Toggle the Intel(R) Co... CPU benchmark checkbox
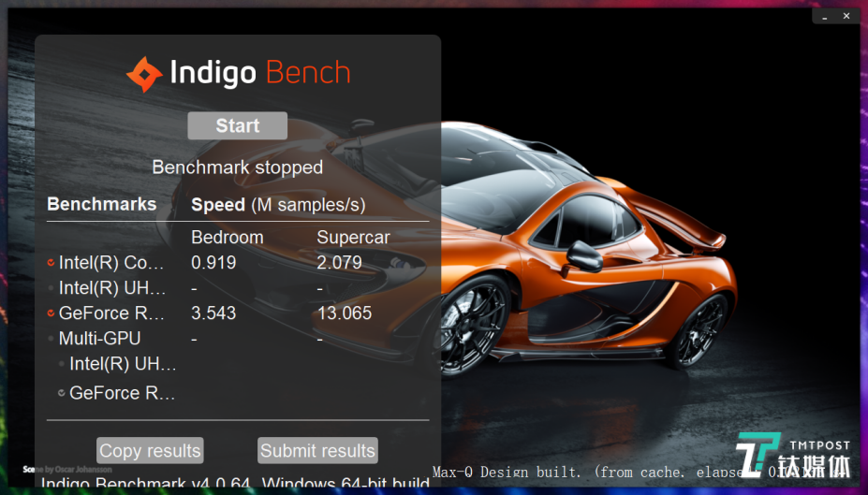 coord(51,263)
